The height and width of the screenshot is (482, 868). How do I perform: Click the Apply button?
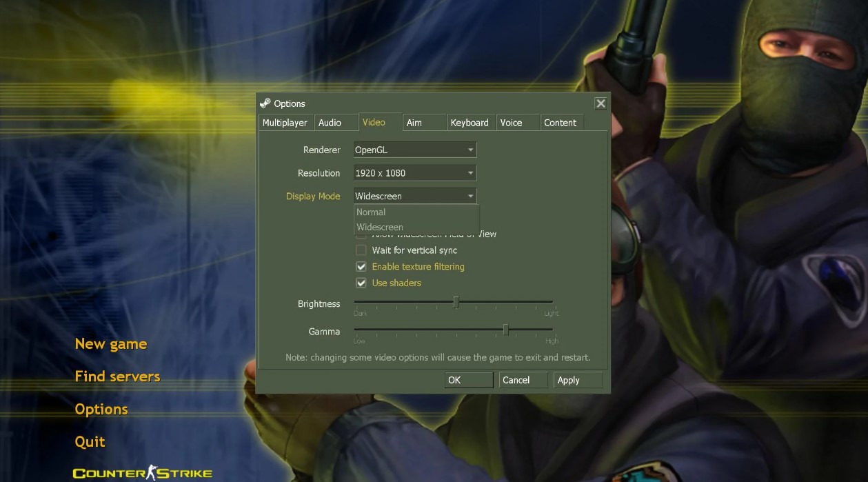click(x=578, y=380)
